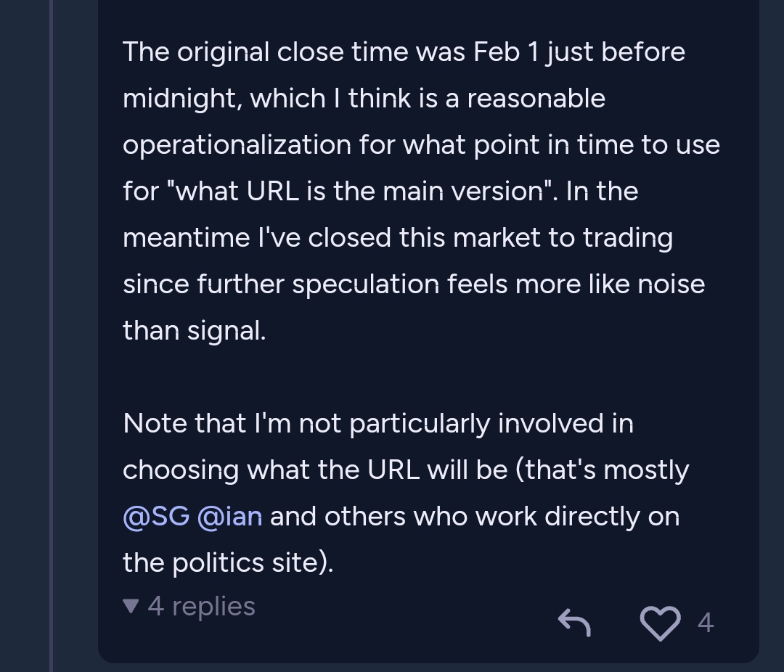The image size is (784, 672).
Task: Click "Feb 1" in the first sentence
Action: (506, 52)
